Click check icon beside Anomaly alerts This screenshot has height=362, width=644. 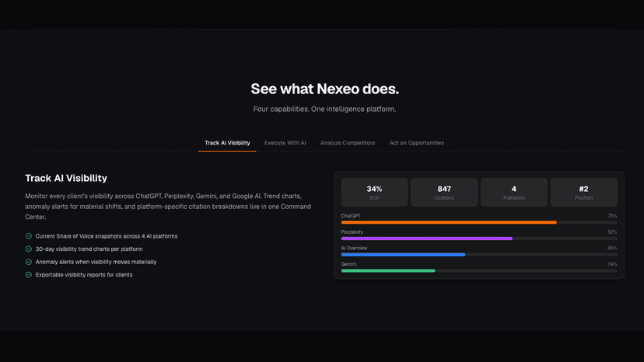[28, 262]
